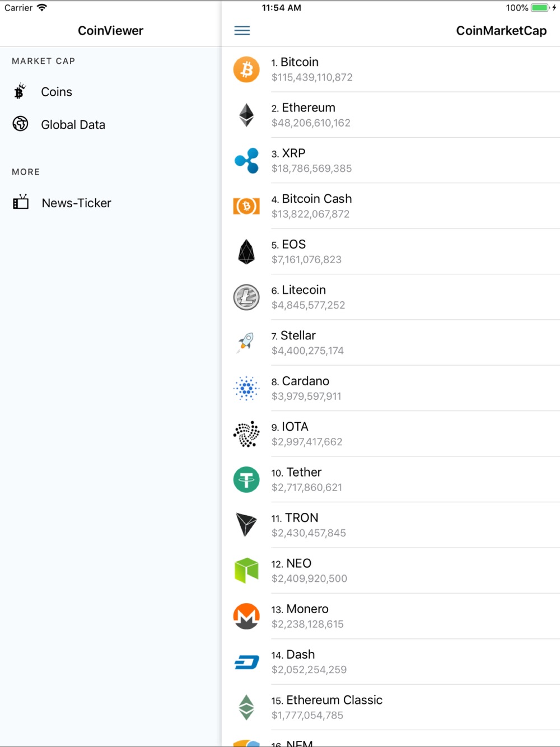This screenshot has width=560, height=747.
Task: Open the 8. Cardano list entry
Action: tap(391, 389)
